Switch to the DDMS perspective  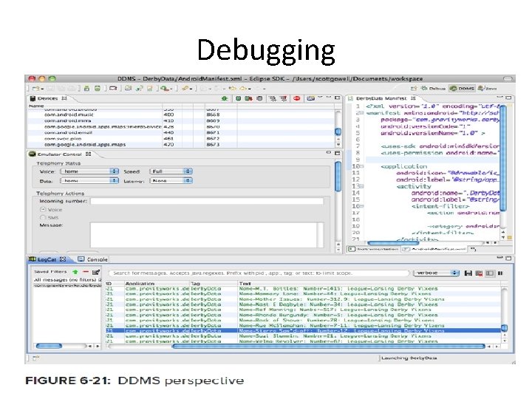(x=462, y=88)
